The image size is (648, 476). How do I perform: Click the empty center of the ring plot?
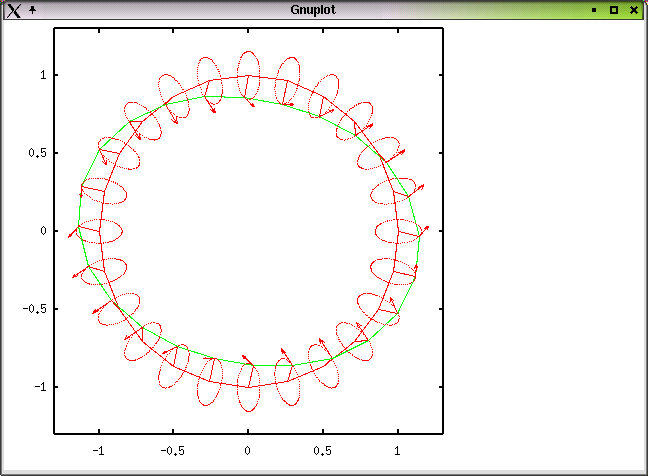tap(248, 231)
